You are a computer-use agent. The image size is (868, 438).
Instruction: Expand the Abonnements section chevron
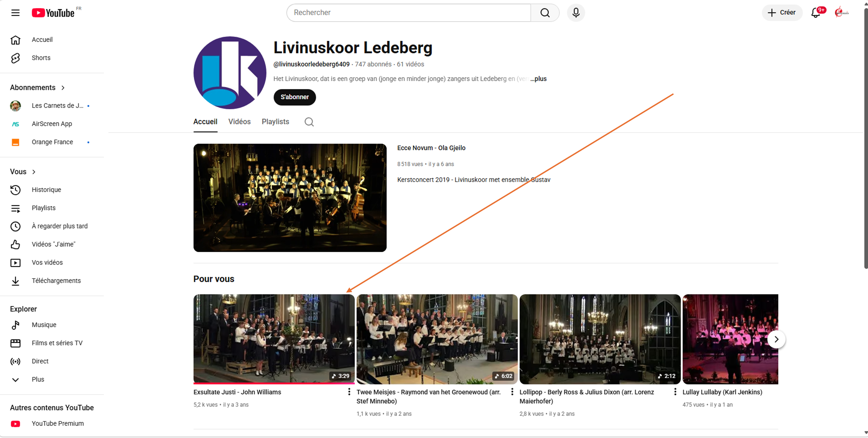[x=63, y=88]
